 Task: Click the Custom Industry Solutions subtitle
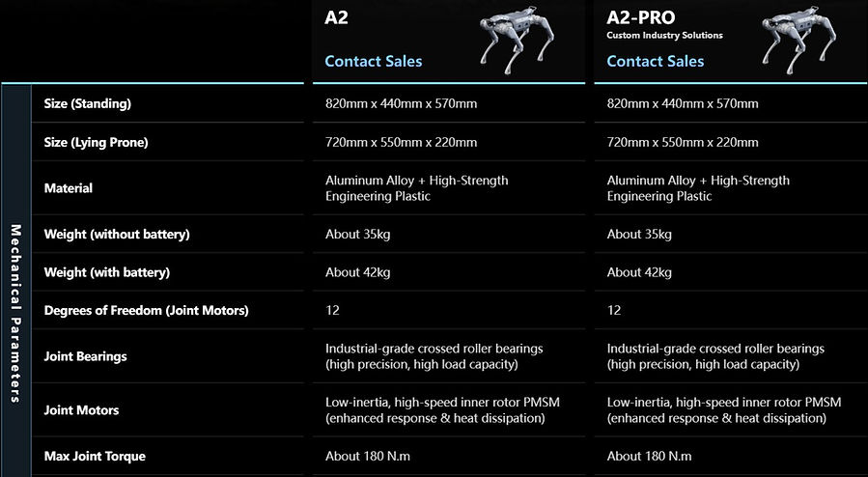tap(664, 35)
